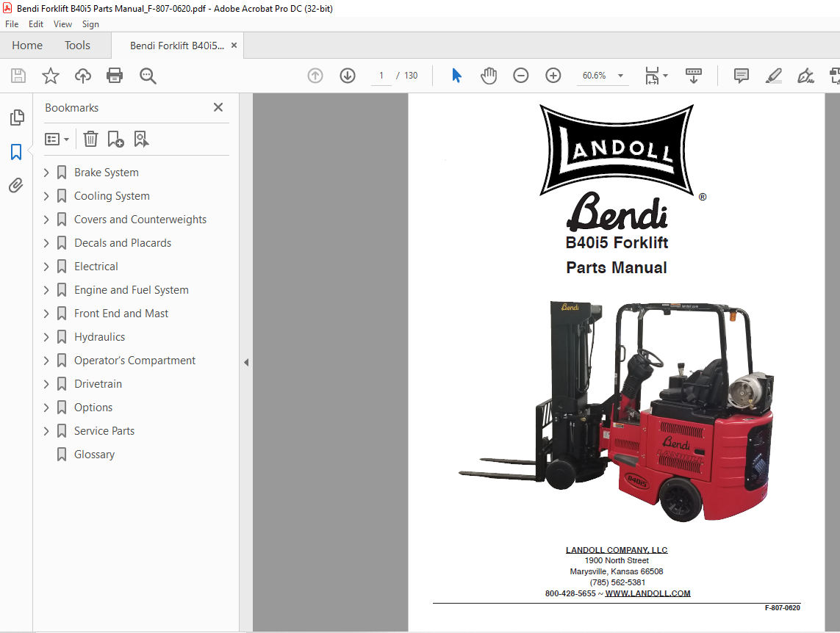Open the scrolling mode keyboard-arrow icon
This screenshot has width=840, height=633.
click(x=693, y=76)
